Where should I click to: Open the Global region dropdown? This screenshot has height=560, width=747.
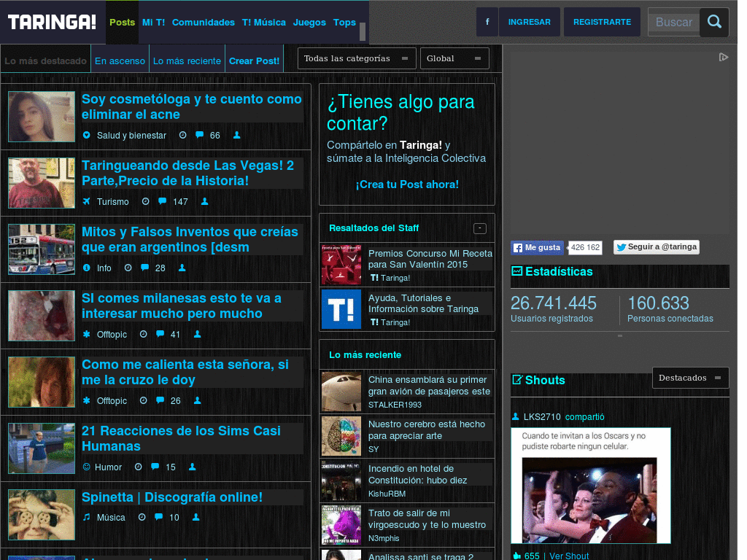point(454,58)
